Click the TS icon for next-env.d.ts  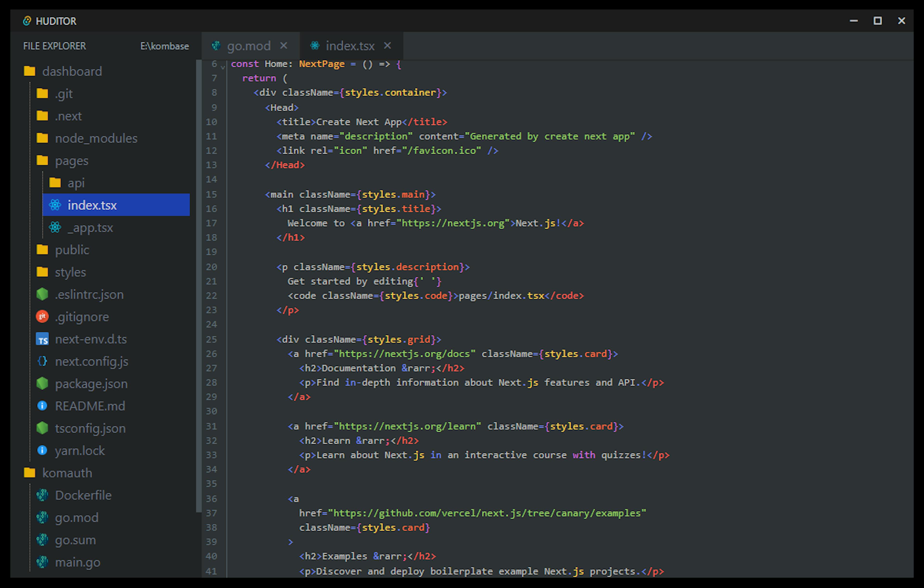point(42,339)
